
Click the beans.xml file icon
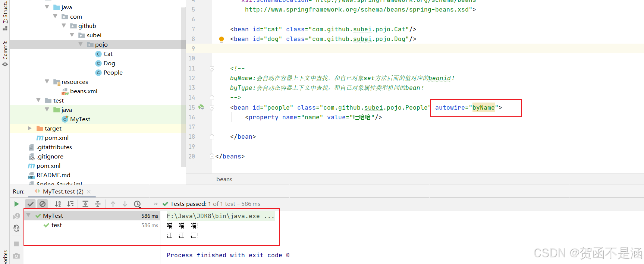click(65, 91)
